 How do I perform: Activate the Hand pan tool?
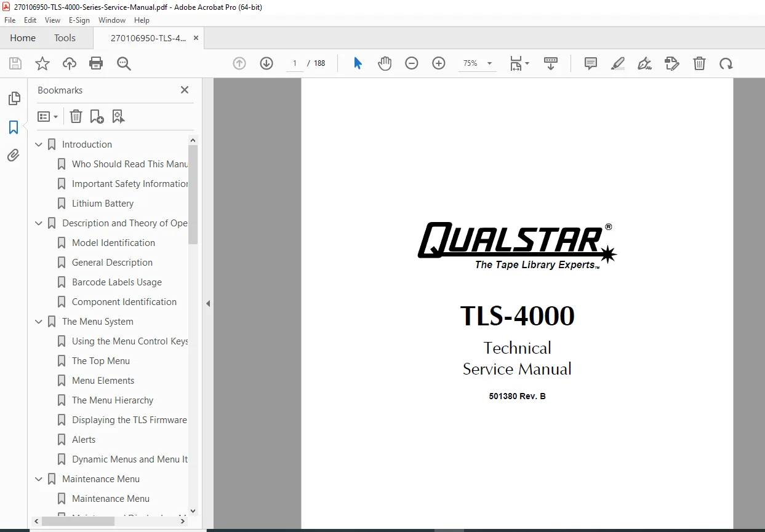[x=385, y=63]
